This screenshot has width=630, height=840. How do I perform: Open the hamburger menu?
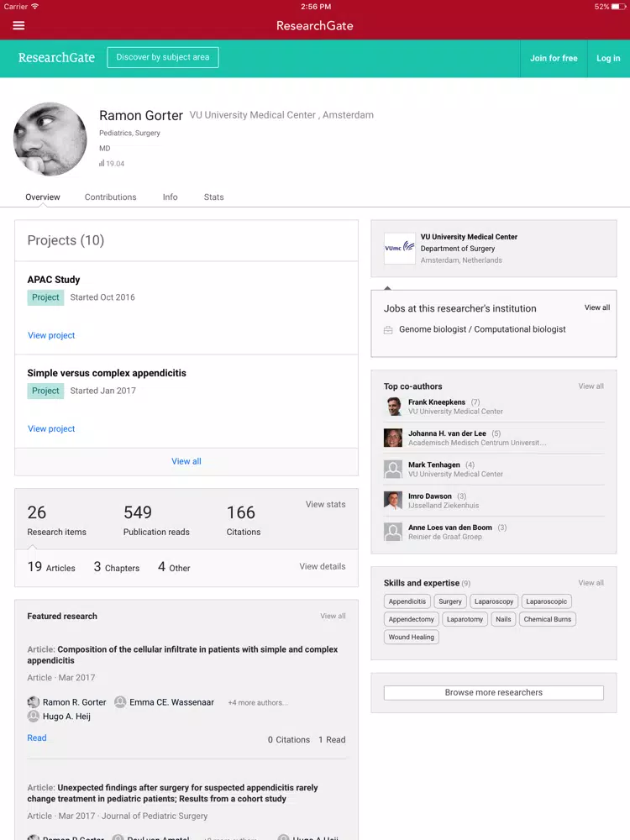click(x=18, y=25)
